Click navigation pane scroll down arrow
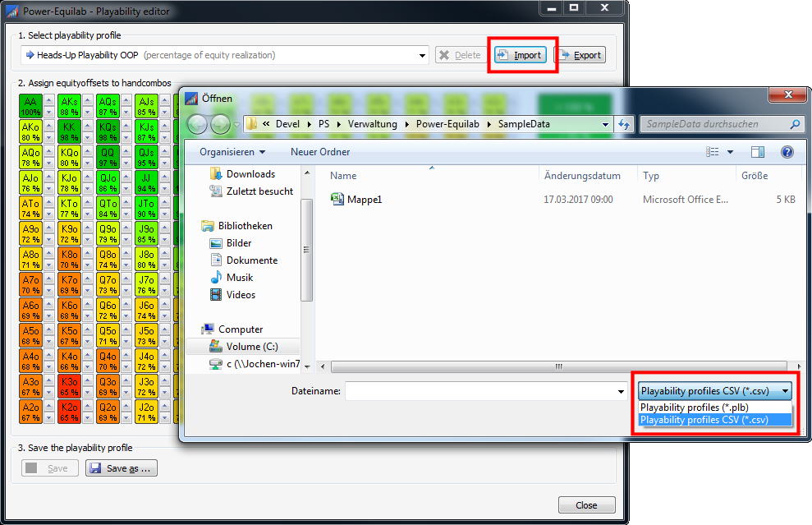This screenshot has height=525, width=812. 307,366
